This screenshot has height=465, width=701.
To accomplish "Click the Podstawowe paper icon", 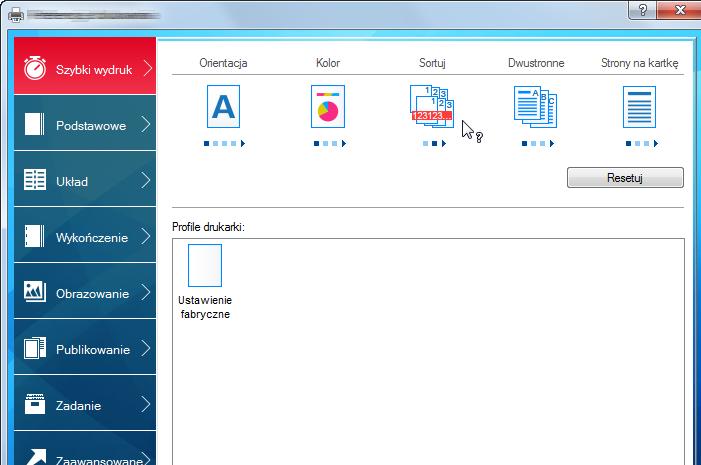I will tap(35, 124).
